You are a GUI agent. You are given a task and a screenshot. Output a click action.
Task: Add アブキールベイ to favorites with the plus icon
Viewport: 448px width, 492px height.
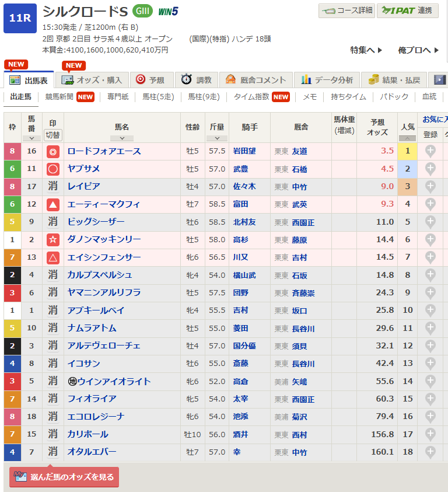(430, 310)
